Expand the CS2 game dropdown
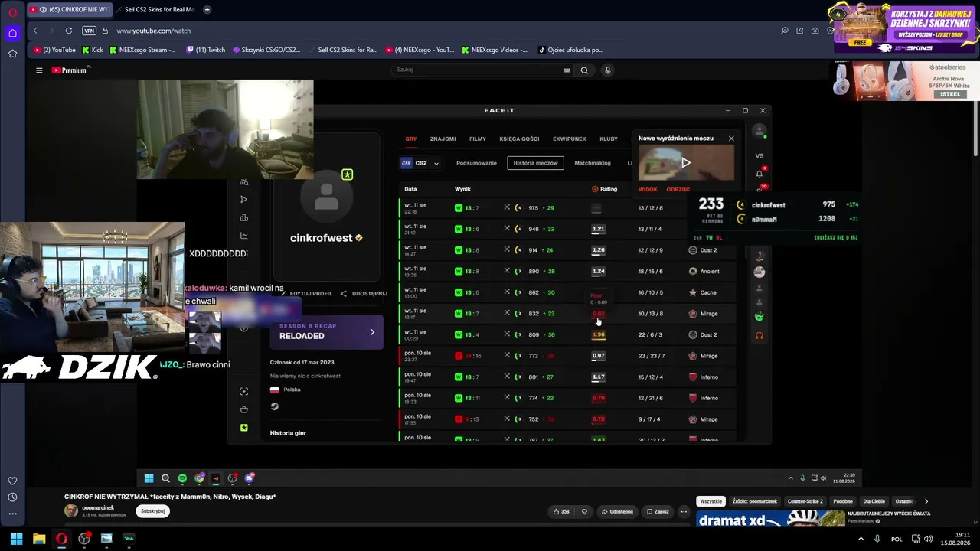Viewport: 980px width, 551px height. tap(421, 163)
